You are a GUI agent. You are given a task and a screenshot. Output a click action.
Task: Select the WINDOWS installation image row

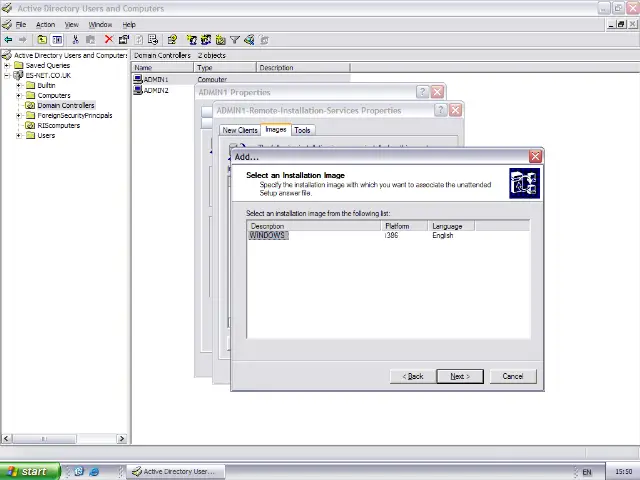pyautogui.click(x=267, y=235)
